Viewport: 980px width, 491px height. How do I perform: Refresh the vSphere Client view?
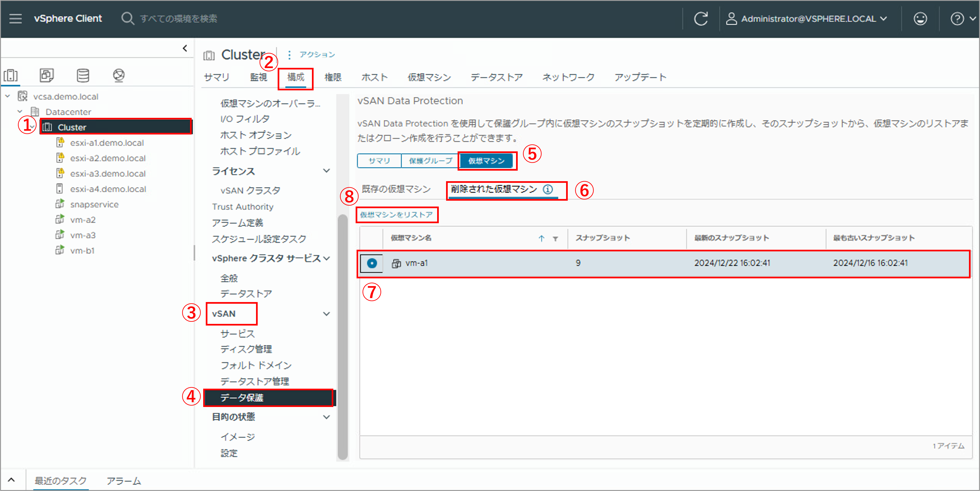(701, 18)
